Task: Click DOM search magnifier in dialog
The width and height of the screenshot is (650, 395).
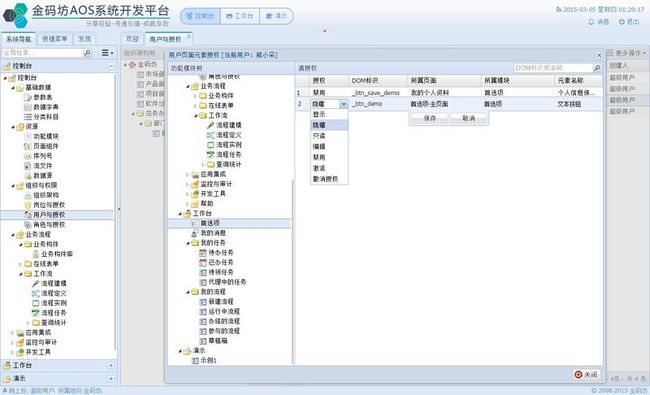Action: coord(597,68)
